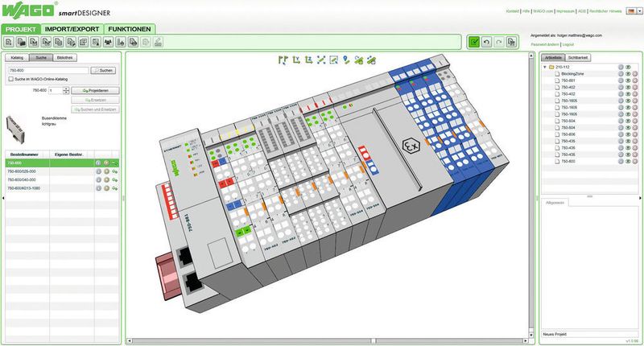Click the last 3D viewer toolbar icon
644x346 pixels.
371,60
